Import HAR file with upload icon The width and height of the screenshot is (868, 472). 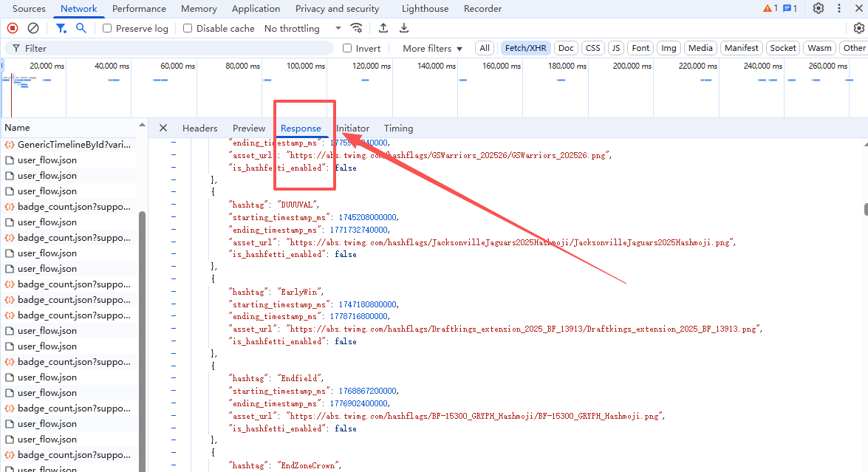click(x=383, y=28)
